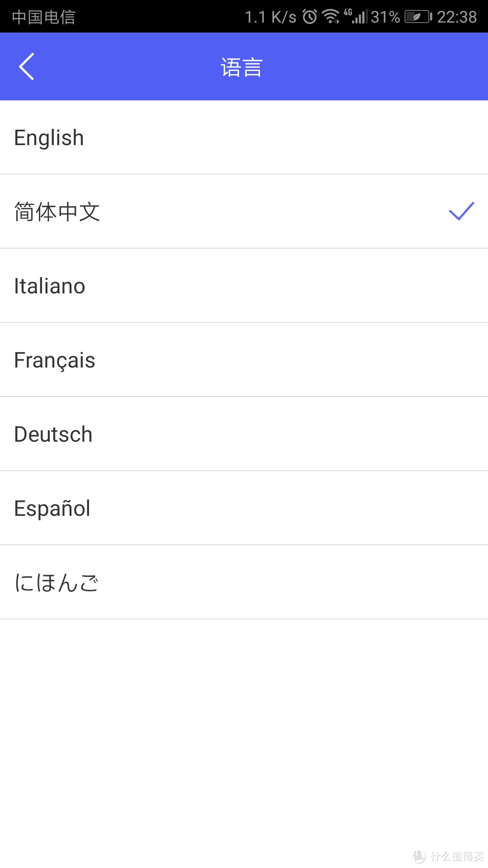Screen dimensions: 488x868
Task: Tap the 1.1 K/s network speed indicator
Action: pos(271,17)
